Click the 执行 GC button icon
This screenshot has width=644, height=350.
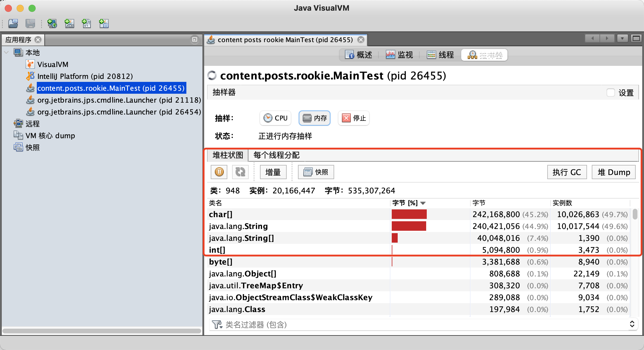click(567, 172)
